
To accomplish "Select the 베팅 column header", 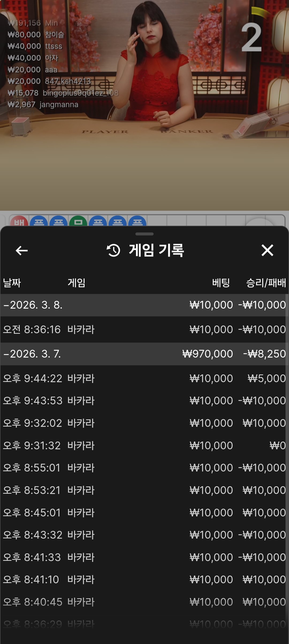I will [x=221, y=283].
